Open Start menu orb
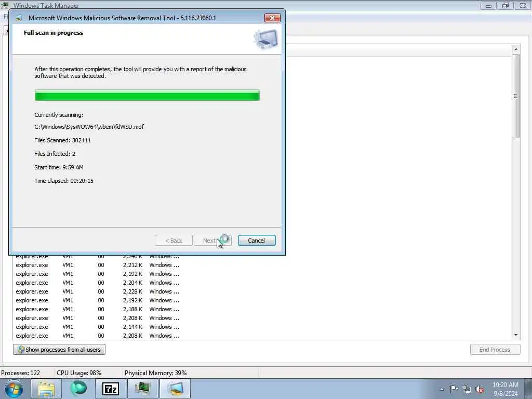532x399 pixels. [14, 389]
